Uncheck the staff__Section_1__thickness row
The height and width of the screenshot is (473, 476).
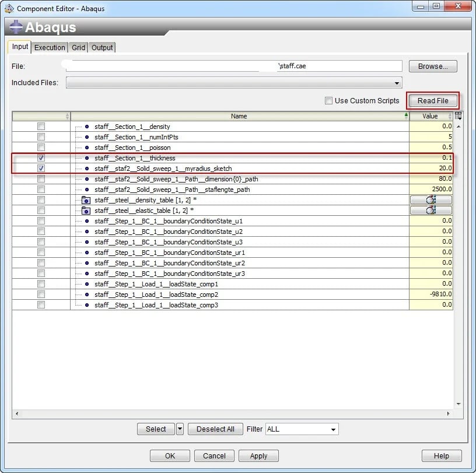[40, 158]
